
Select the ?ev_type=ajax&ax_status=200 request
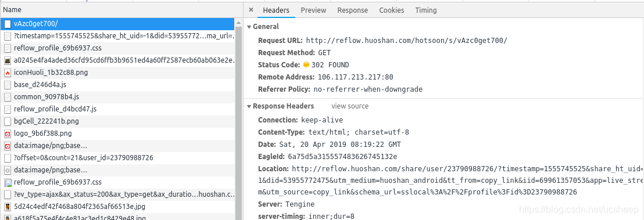click(x=117, y=194)
